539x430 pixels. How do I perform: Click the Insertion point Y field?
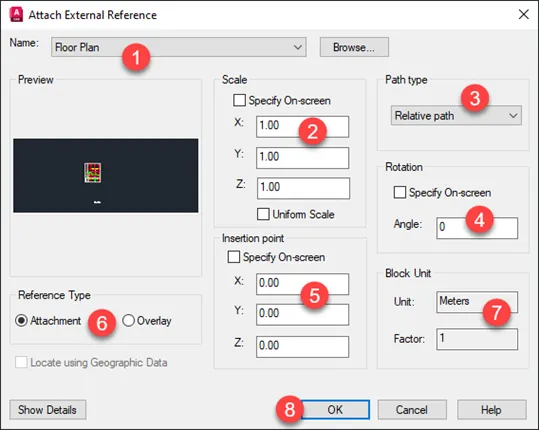pos(302,315)
